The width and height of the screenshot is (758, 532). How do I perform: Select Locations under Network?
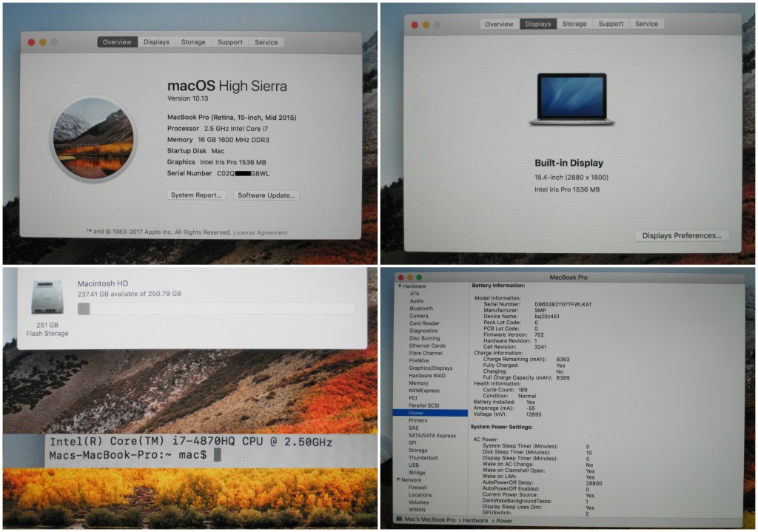click(420, 495)
